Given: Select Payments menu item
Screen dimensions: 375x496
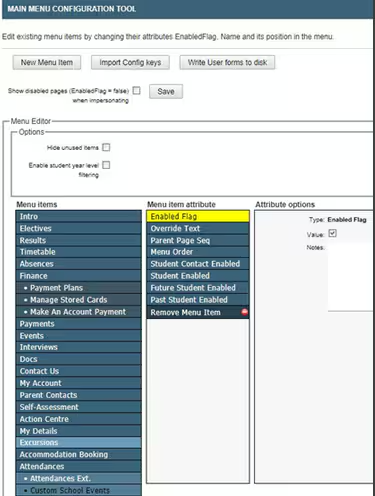Looking at the screenshot, I should [x=79, y=324].
